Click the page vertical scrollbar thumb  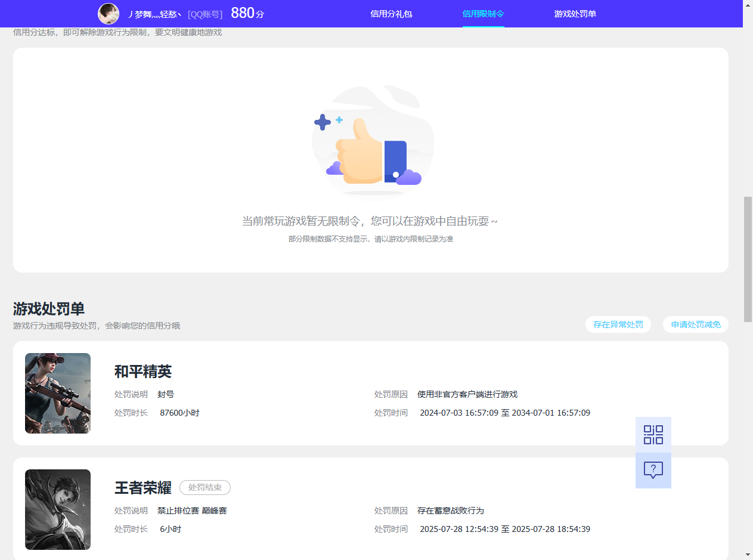[x=748, y=259]
